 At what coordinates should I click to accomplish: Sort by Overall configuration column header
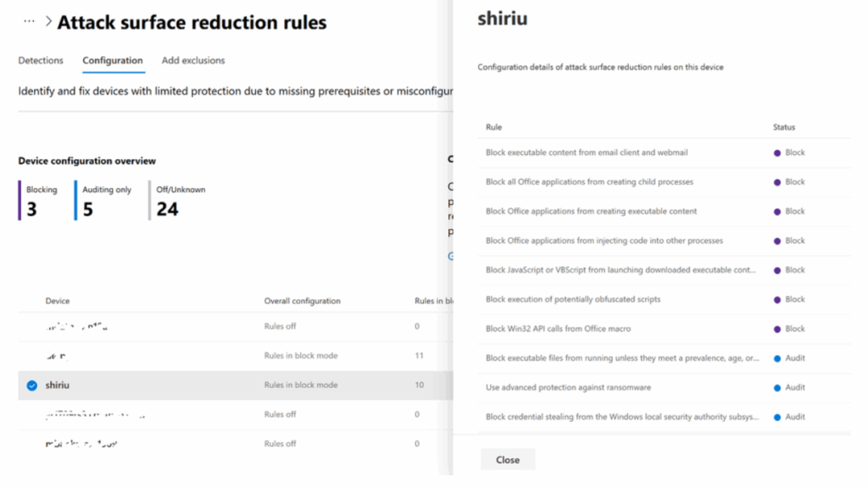(x=302, y=301)
